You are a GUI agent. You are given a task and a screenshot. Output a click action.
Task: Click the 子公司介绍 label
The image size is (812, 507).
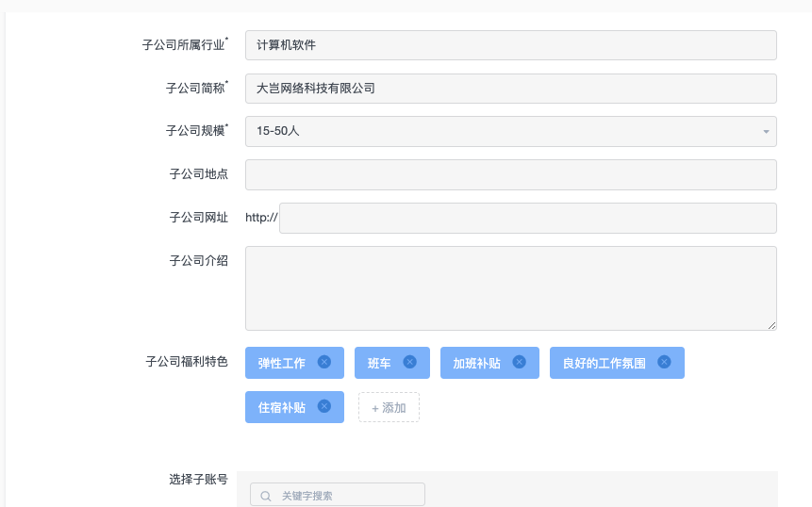(198, 261)
